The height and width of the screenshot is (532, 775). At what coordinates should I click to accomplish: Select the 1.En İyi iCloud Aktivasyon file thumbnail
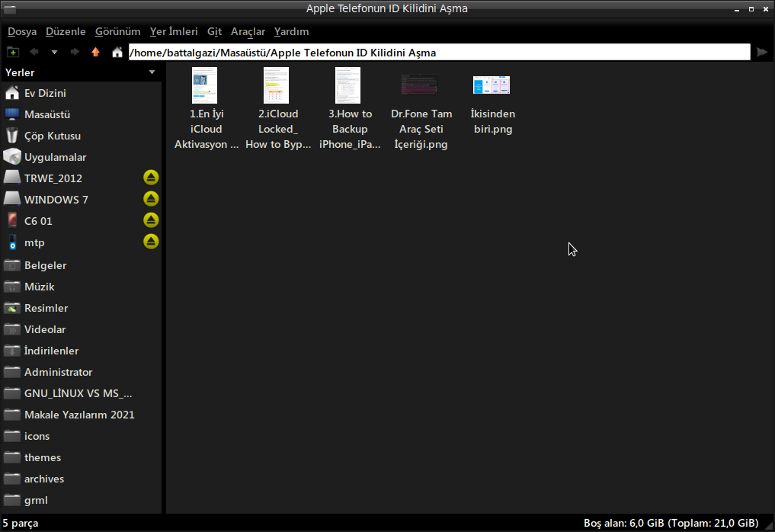[x=205, y=85]
